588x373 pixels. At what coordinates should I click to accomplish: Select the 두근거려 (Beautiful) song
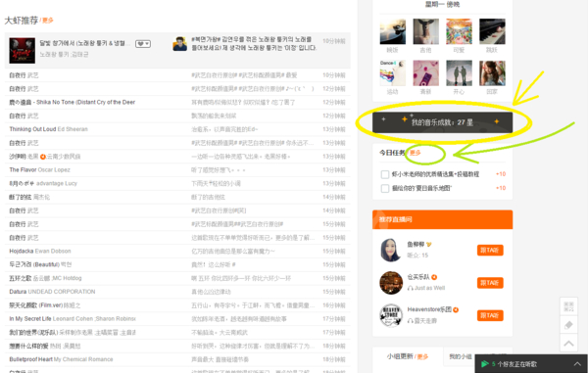point(40,264)
